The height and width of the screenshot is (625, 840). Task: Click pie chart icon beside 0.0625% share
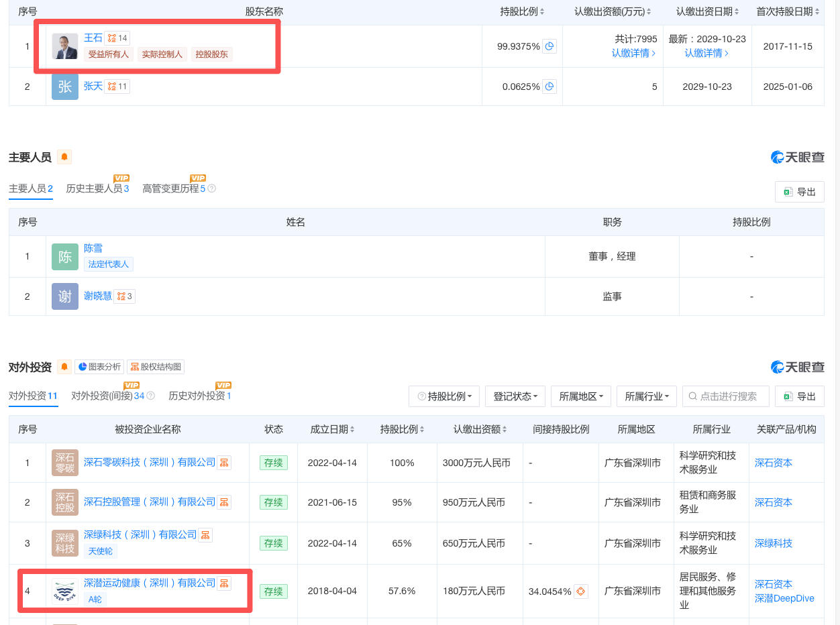click(x=549, y=87)
